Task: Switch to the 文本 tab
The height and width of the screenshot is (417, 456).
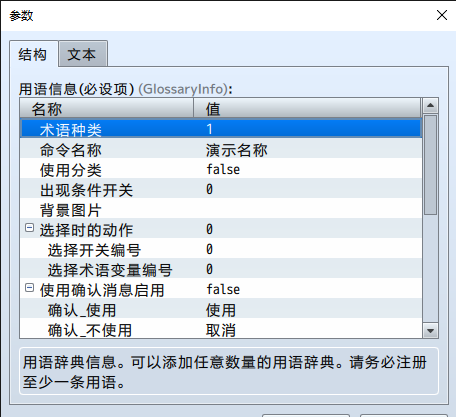Action: pos(83,54)
